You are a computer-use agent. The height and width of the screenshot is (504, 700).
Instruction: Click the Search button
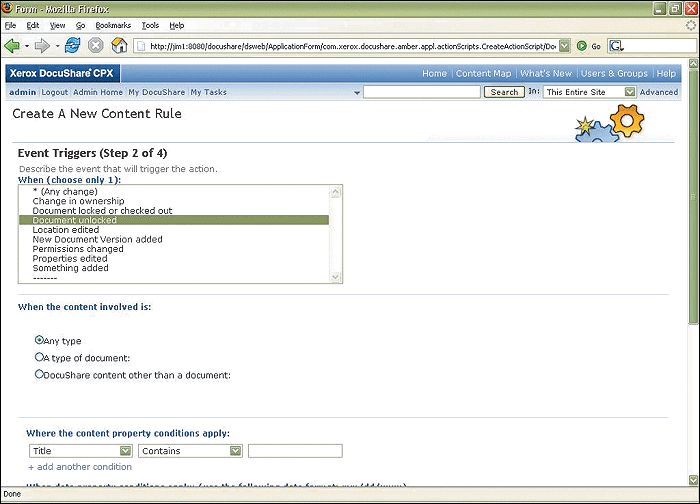click(504, 92)
